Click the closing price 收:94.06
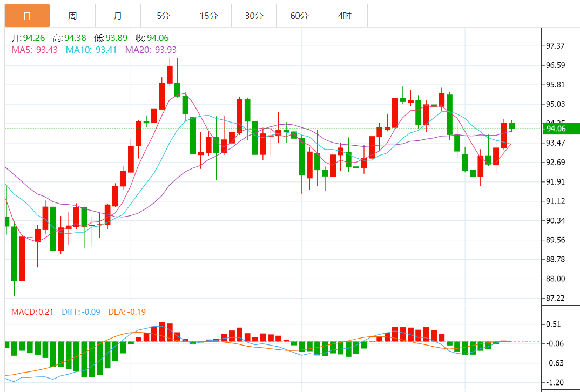The width and height of the screenshot is (580, 392). [152, 38]
